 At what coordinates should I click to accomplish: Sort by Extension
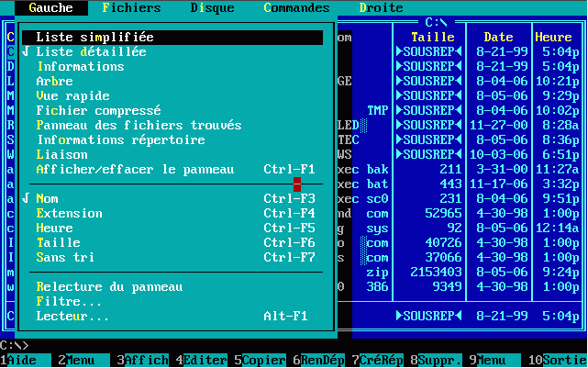click(172, 214)
